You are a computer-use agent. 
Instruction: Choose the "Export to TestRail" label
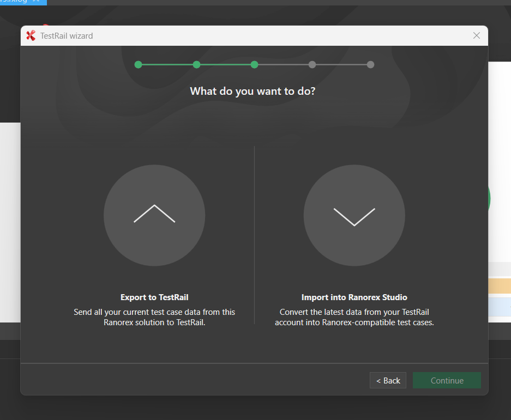click(x=154, y=297)
